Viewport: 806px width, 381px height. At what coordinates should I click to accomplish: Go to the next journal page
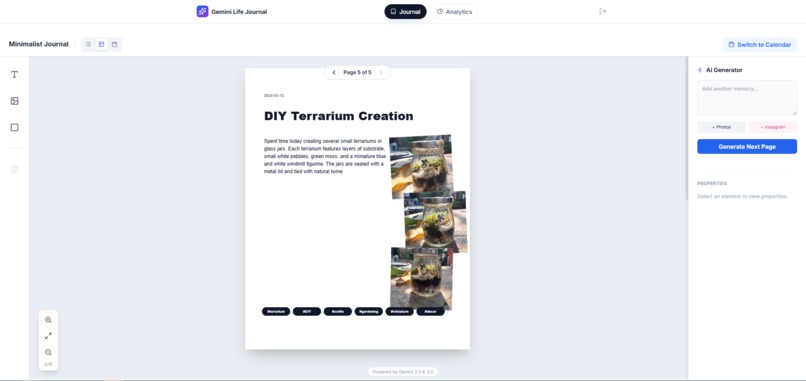(381, 72)
